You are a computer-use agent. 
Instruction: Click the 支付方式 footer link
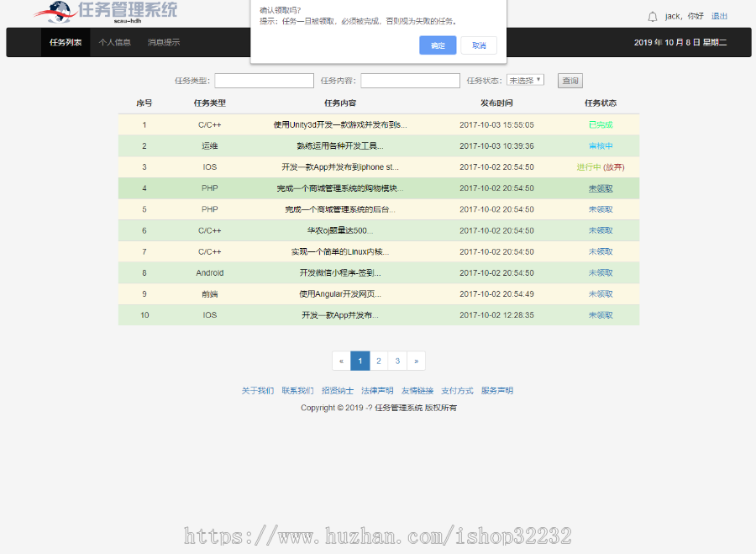tap(457, 391)
